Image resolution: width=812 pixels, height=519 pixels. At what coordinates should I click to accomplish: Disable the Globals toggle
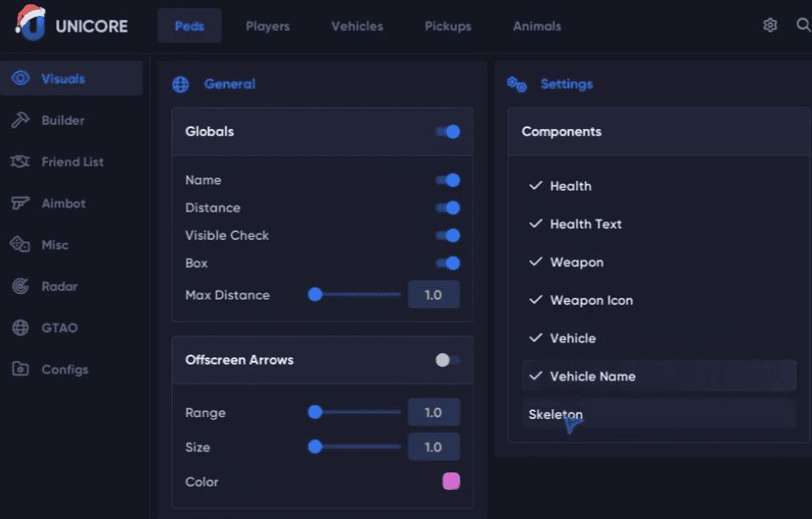point(448,132)
